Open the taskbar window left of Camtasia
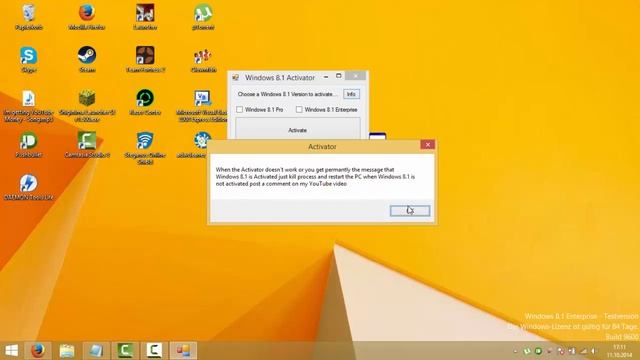This screenshot has width=640, height=360. coord(96,350)
